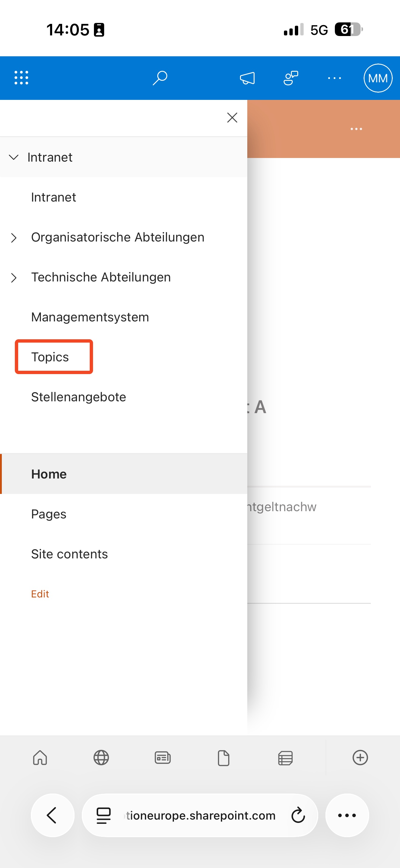Tap the document file icon in bottom bar
400x868 pixels.
pos(224,758)
